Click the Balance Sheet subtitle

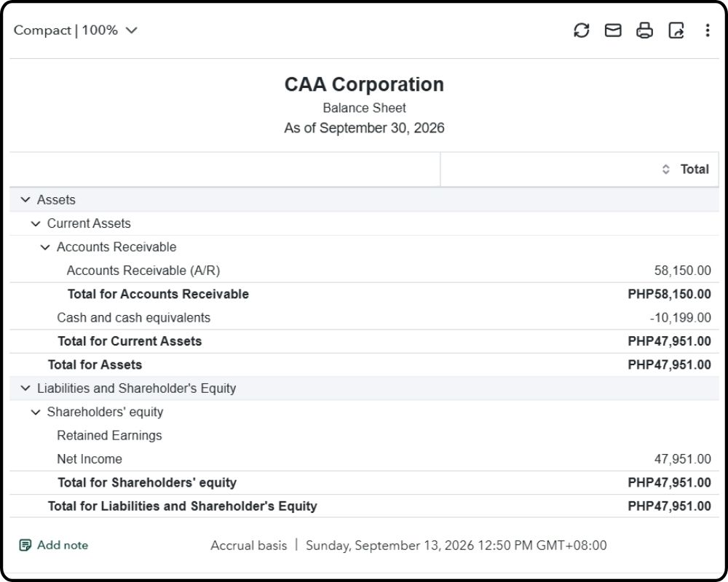tap(364, 108)
